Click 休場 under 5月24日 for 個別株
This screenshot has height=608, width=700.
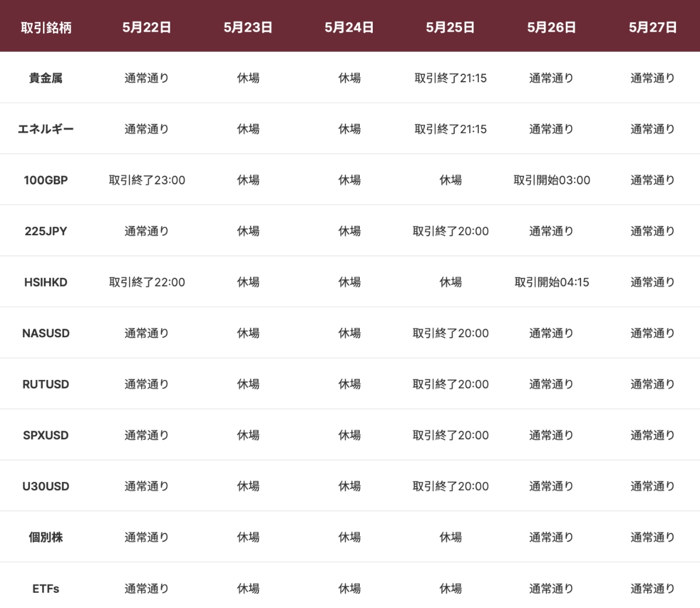(x=349, y=537)
